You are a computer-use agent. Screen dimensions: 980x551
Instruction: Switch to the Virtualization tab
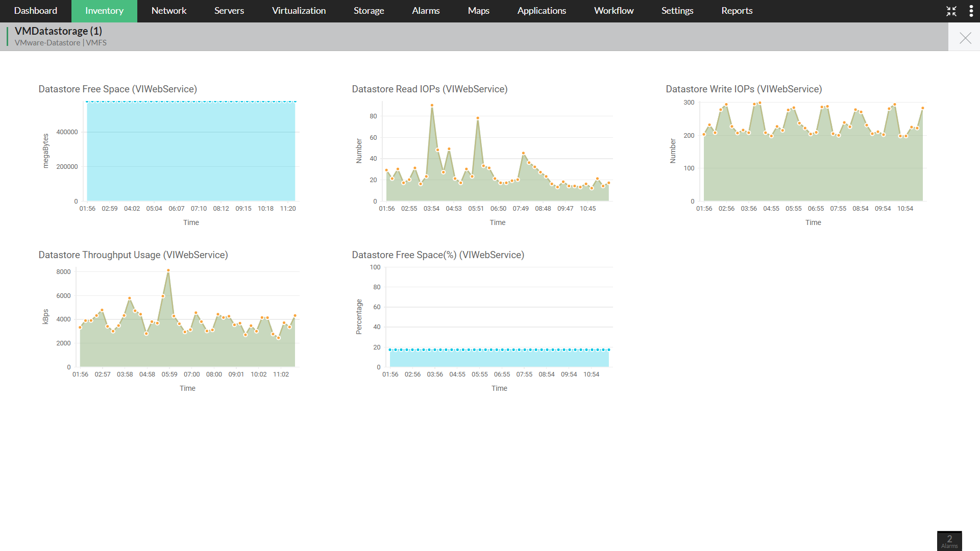299,11
